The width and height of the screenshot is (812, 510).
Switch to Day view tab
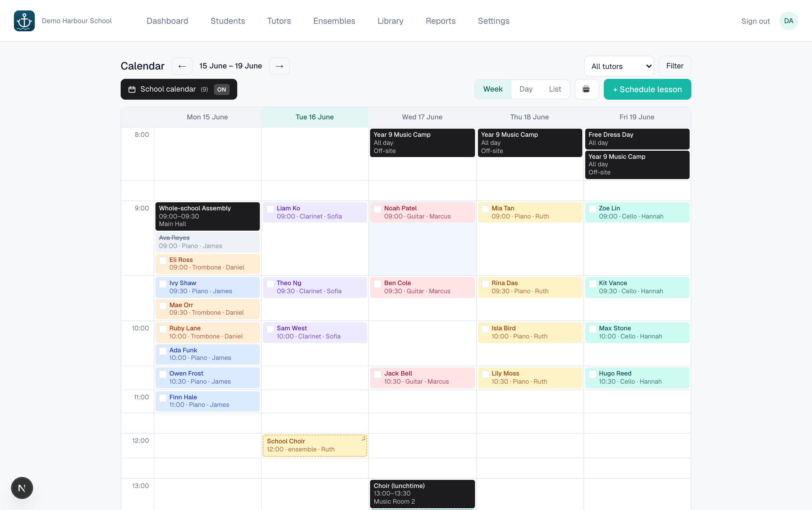(526, 89)
